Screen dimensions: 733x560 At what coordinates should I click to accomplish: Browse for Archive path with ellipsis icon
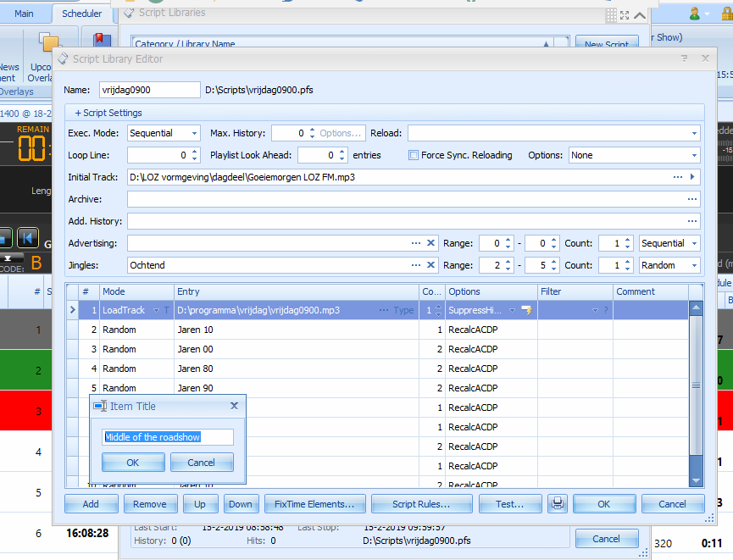693,199
